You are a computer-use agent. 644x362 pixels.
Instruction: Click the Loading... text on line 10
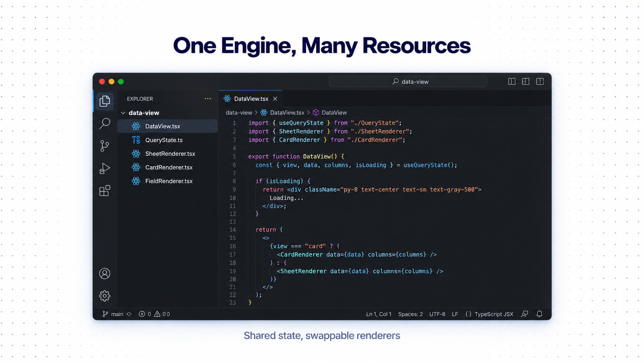[287, 198]
